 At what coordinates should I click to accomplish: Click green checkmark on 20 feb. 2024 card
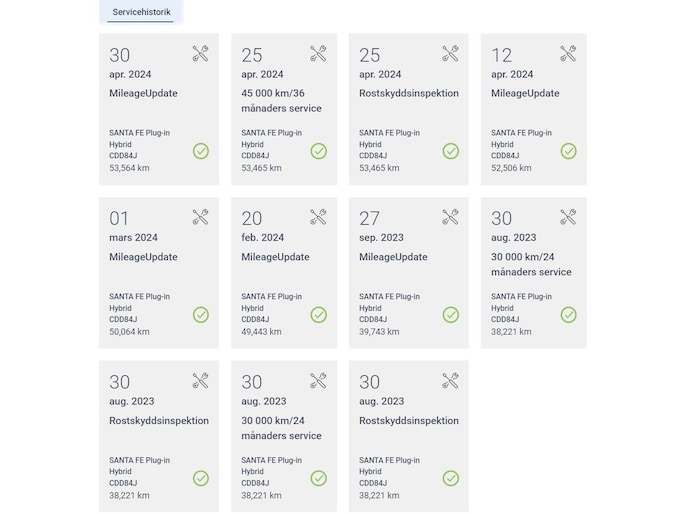click(318, 315)
